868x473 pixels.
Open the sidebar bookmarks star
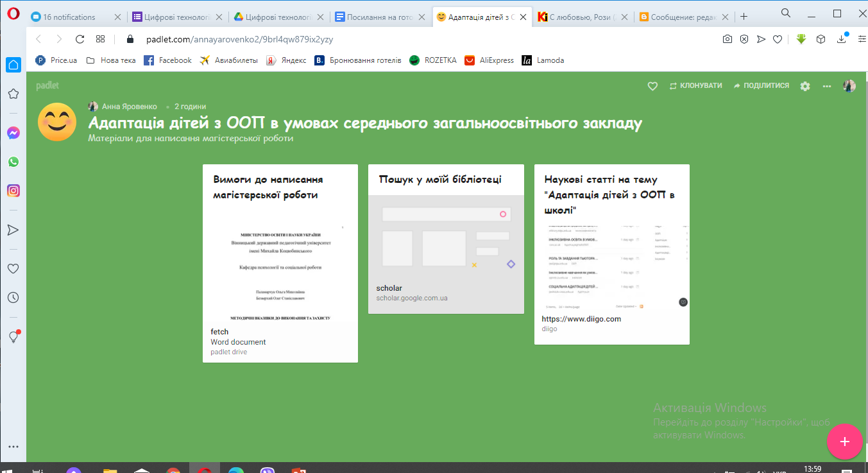click(x=13, y=94)
